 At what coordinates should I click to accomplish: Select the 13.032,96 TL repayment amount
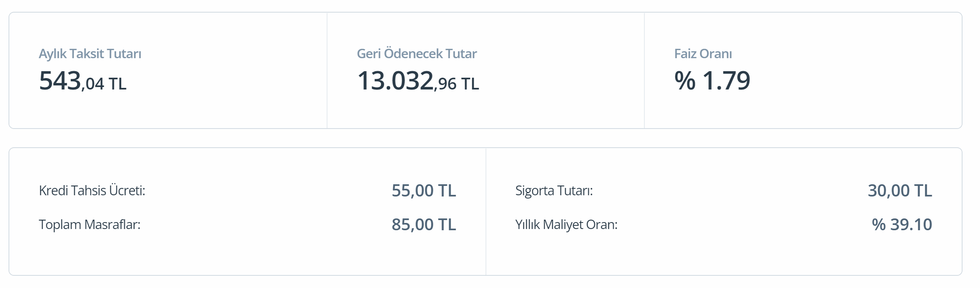(x=418, y=81)
